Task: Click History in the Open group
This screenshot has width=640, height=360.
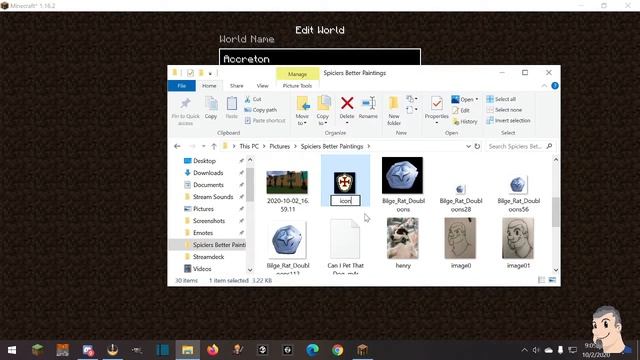Action: coord(464,121)
